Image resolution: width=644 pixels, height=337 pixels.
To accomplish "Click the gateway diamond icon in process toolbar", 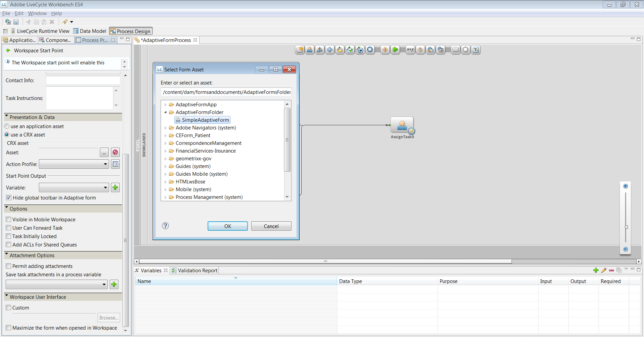I will point(385,50).
